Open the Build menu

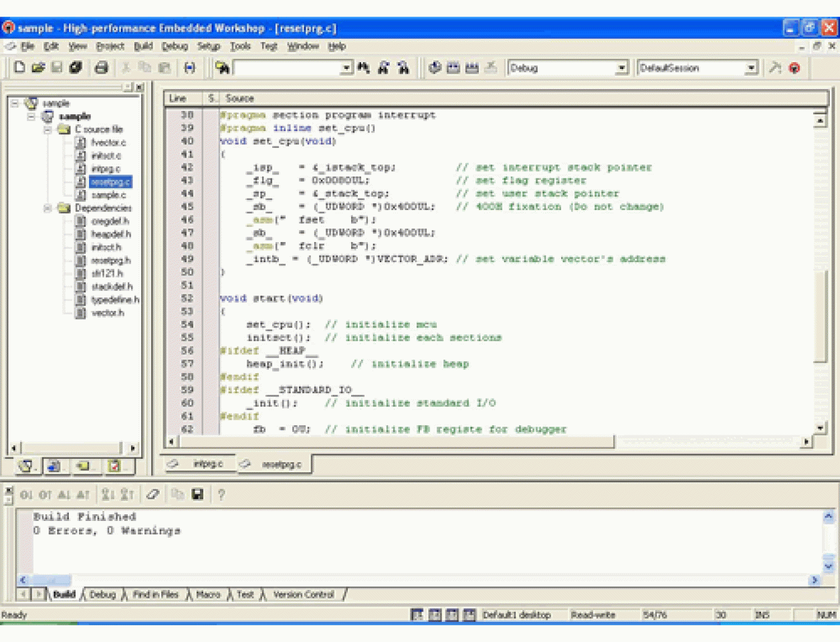142,45
